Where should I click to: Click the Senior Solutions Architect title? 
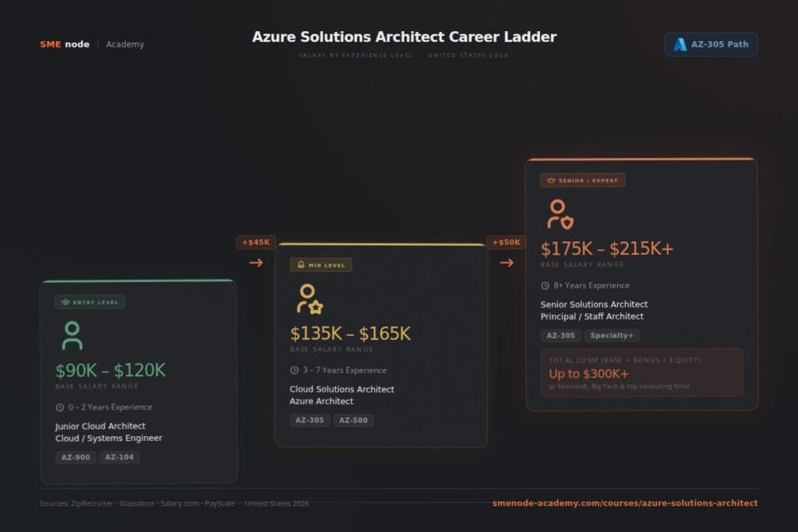(594, 304)
